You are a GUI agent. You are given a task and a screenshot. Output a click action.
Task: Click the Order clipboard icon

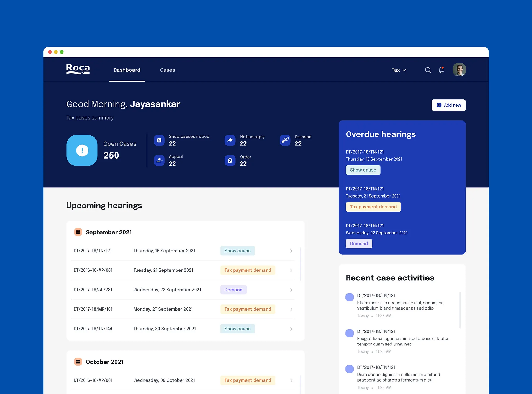[230, 160]
